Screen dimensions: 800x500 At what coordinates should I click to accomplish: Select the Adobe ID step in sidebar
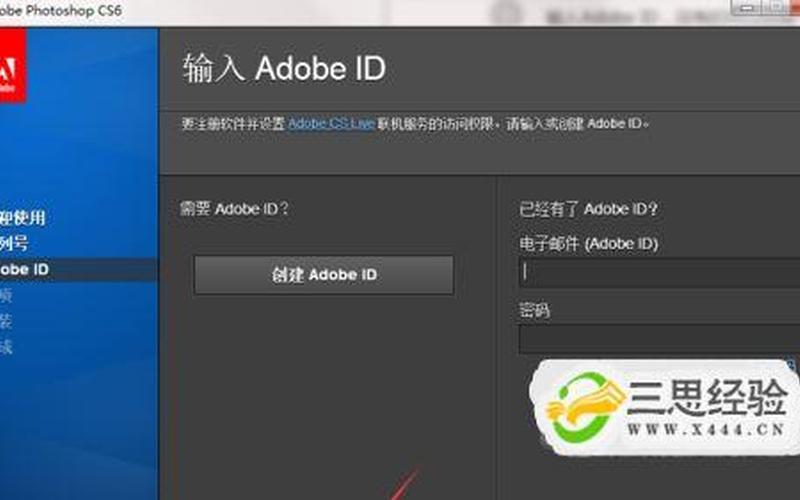click(79, 269)
